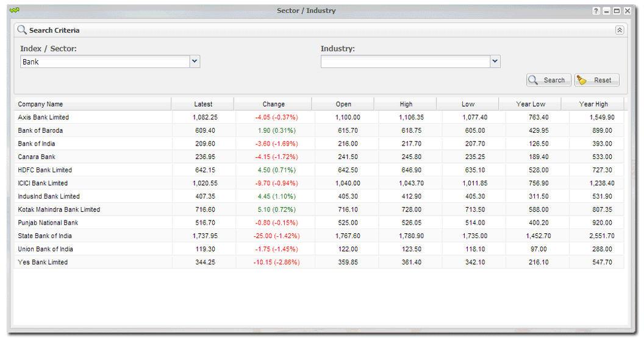The height and width of the screenshot is (338, 644).
Task: Sort by Latest column header
Action: (203, 104)
